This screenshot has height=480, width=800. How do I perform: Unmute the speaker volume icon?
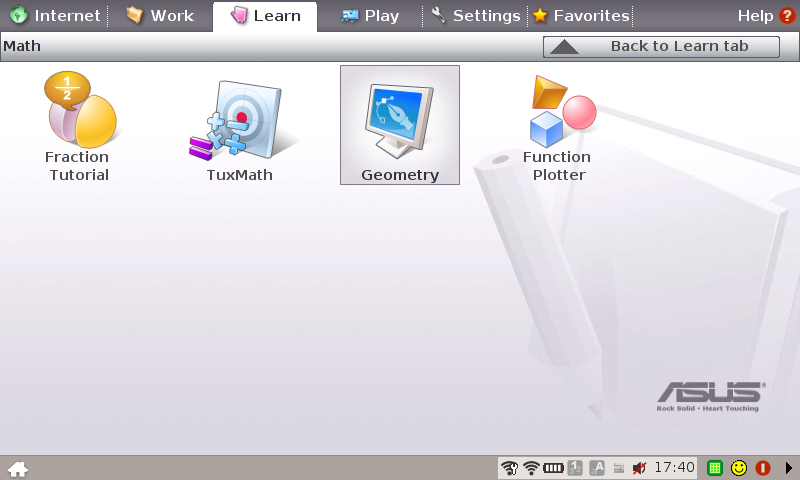pyautogui.click(x=639, y=467)
